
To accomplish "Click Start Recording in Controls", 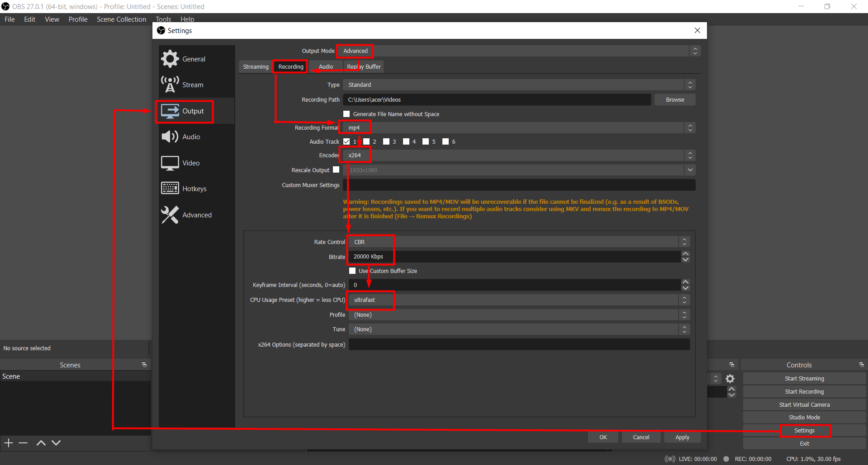I will click(x=804, y=391).
